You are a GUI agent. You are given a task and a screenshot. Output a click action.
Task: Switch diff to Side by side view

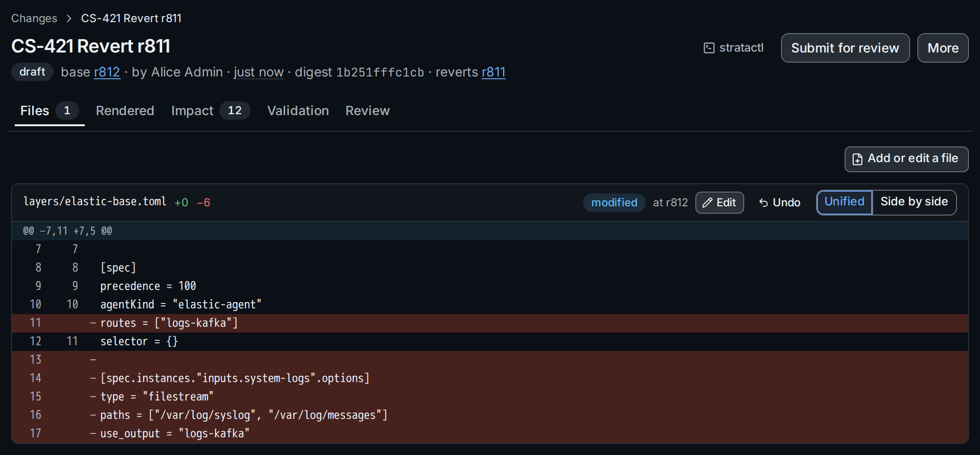click(914, 202)
